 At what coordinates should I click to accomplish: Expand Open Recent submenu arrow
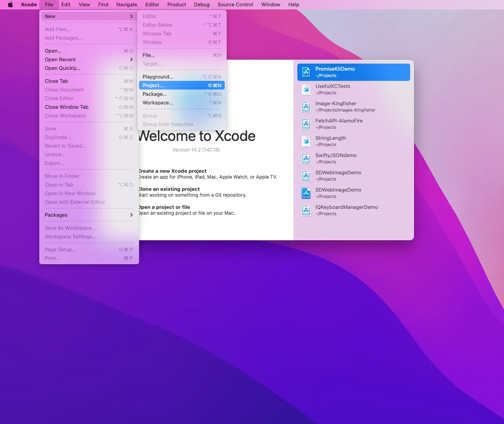click(x=131, y=60)
